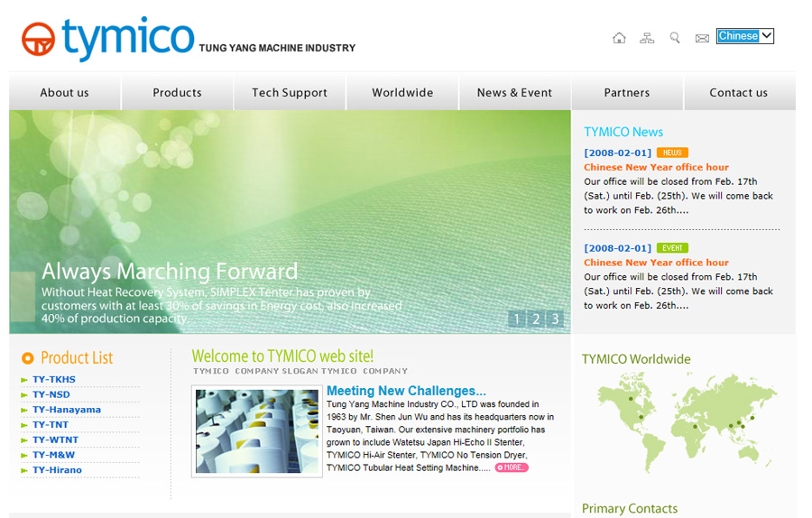This screenshot has width=812, height=518.
Task: Open the Products menu
Action: pyautogui.click(x=177, y=92)
